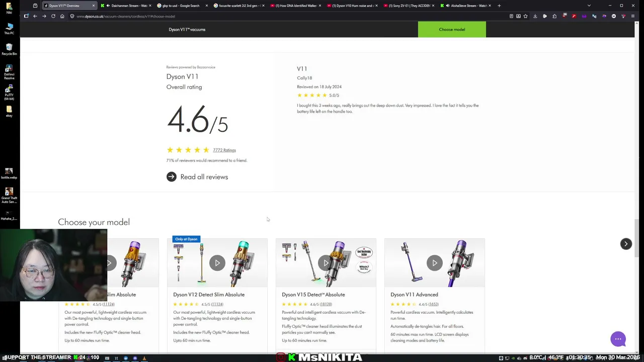The image size is (644, 362).
Task: Open the bottle.webp desktop file
Action: 9,173
